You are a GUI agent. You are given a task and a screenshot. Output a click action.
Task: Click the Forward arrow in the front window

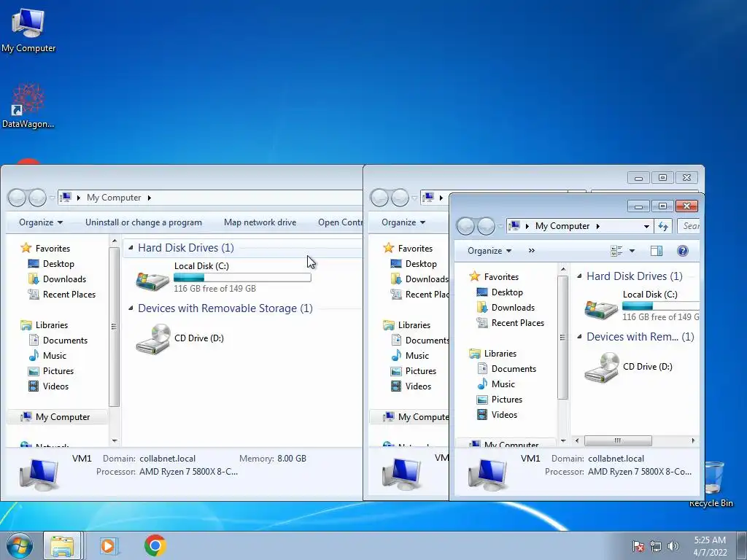pyautogui.click(x=487, y=226)
